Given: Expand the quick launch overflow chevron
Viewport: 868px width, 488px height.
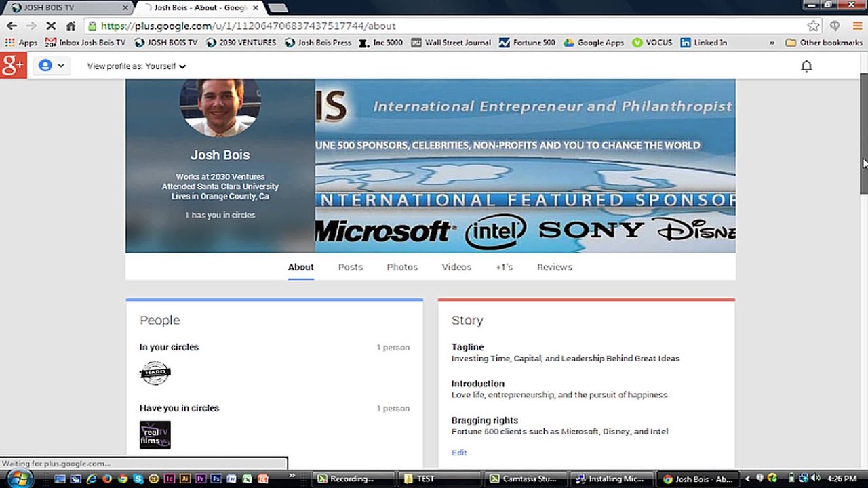Looking at the screenshot, I should click(x=292, y=474).
